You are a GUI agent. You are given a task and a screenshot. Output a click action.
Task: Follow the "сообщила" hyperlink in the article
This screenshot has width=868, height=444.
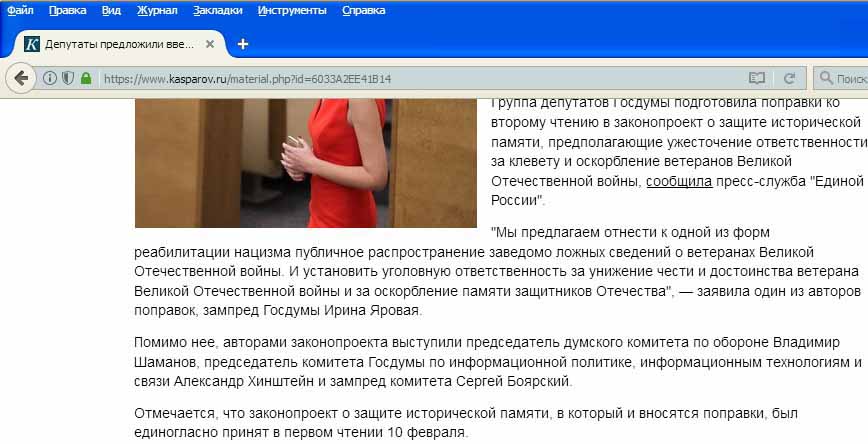click(679, 181)
